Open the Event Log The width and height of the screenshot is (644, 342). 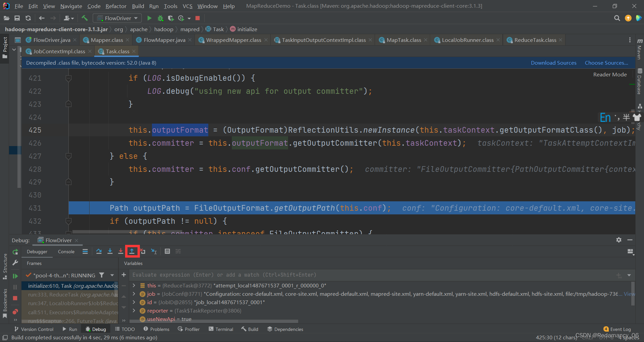click(x=617, y=329)
